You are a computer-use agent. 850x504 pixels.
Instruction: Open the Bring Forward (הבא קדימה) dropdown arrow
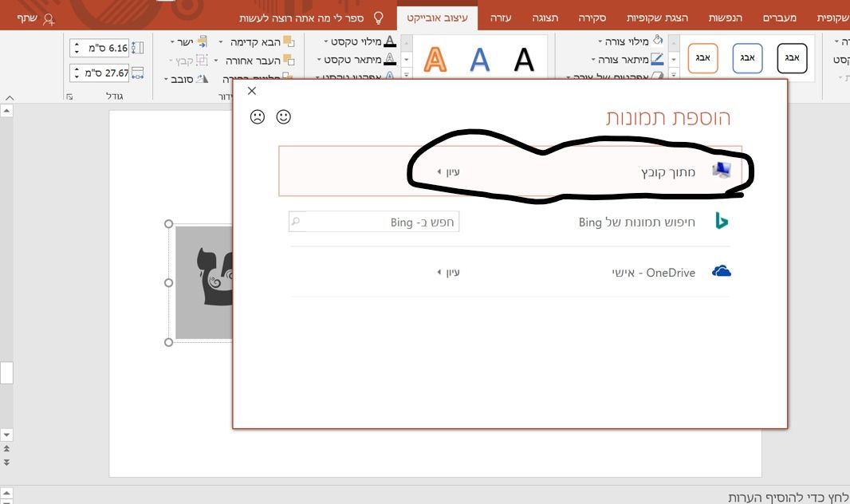tap(221, 41)
